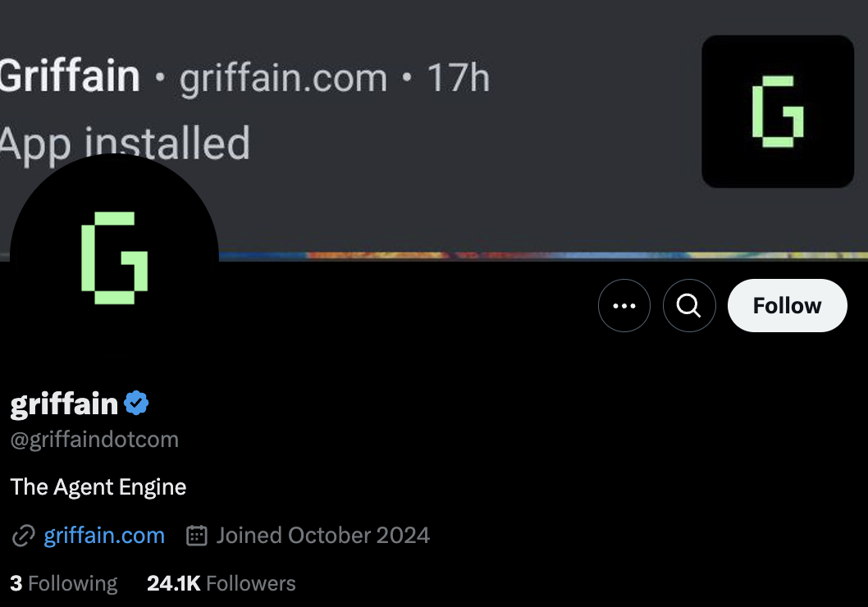View the 3 Following list

pyautogui.click(x=64, y=583)
